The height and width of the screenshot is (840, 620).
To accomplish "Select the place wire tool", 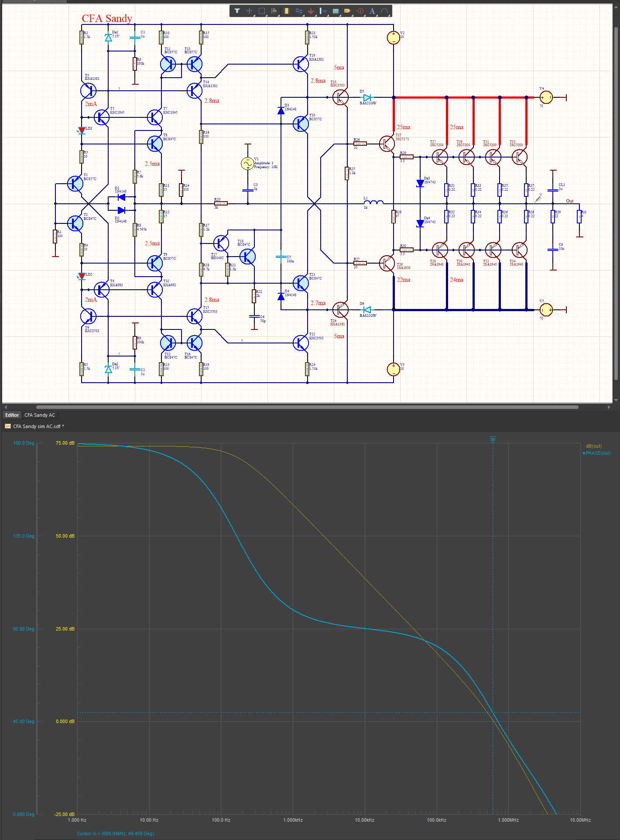I will click(x=298, y=11).
